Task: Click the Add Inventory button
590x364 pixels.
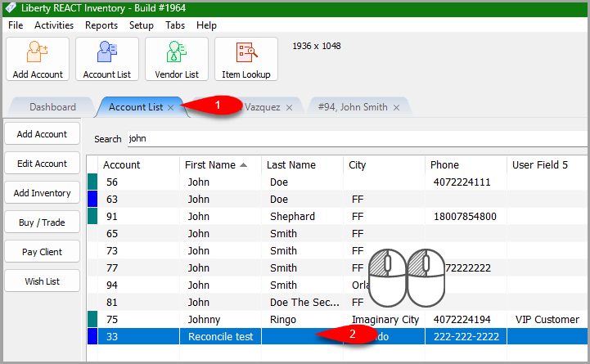Action: (x=43, y=192)
